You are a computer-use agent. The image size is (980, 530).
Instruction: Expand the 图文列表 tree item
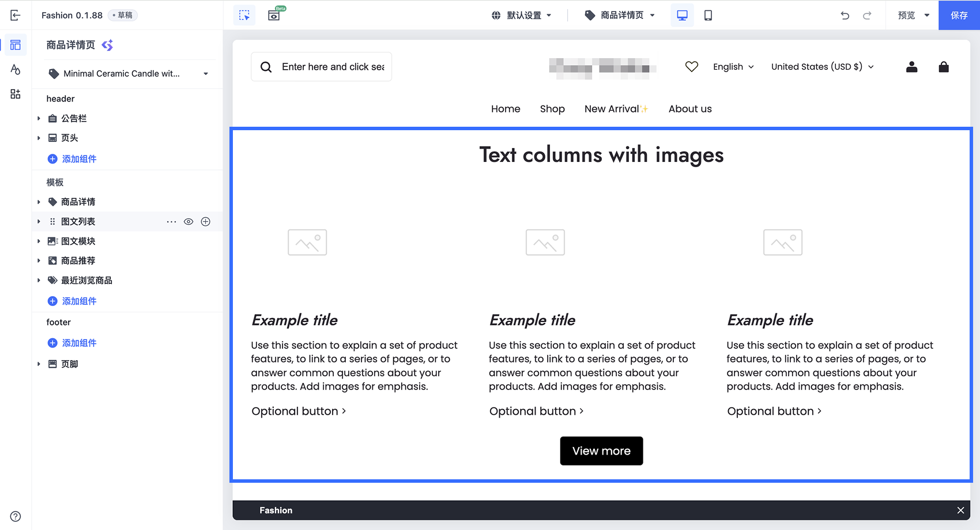39,222
